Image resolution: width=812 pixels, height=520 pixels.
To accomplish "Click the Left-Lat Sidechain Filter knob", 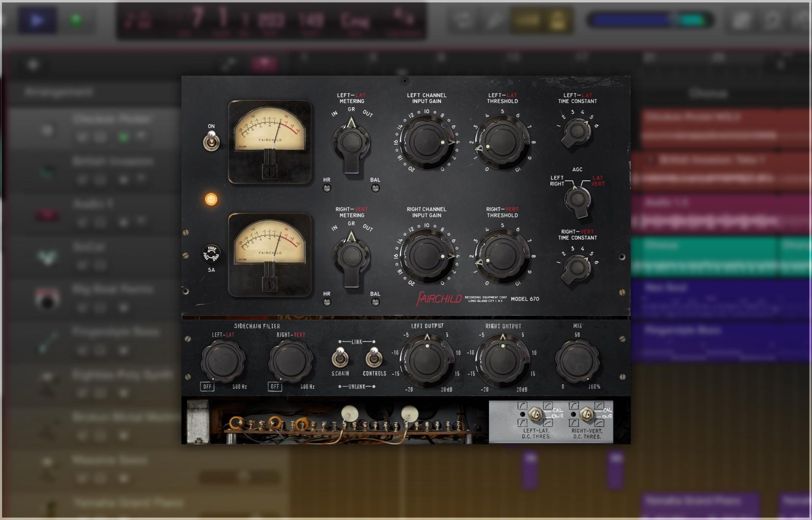I will (222, 360).
